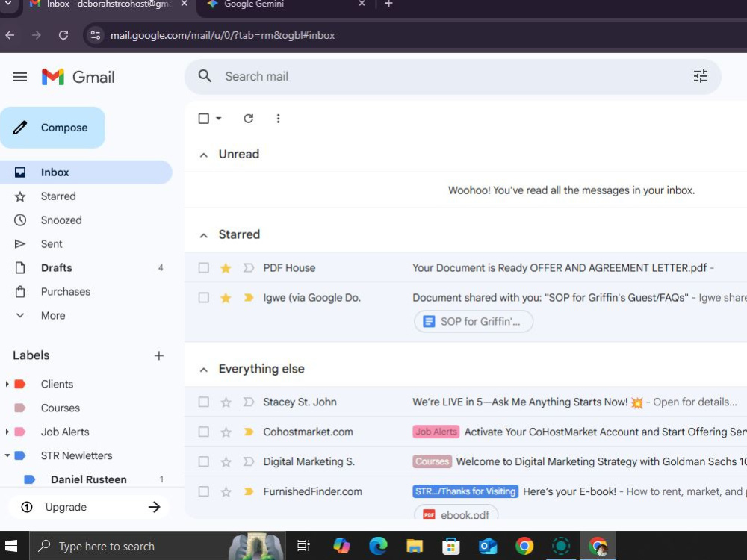Toggle importance marker on Stacey St. John email
747x560 pixels.
coord(248,402)
